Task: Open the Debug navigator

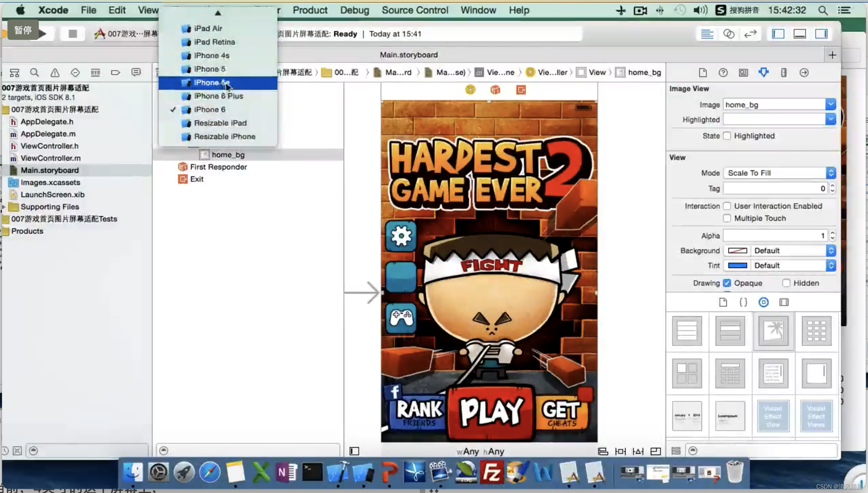Action: [x=96, y=72]
